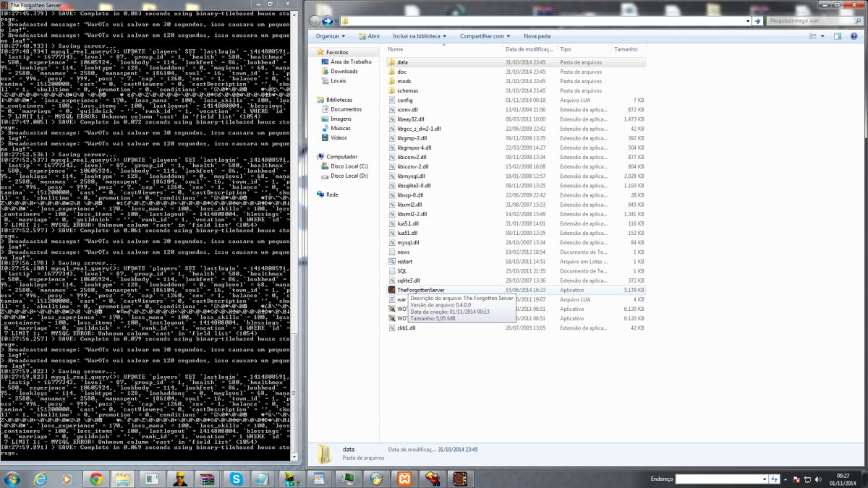Open Skype from the taskbar
The height and width of the screenshot is (488, 868).
coord(236,479)
